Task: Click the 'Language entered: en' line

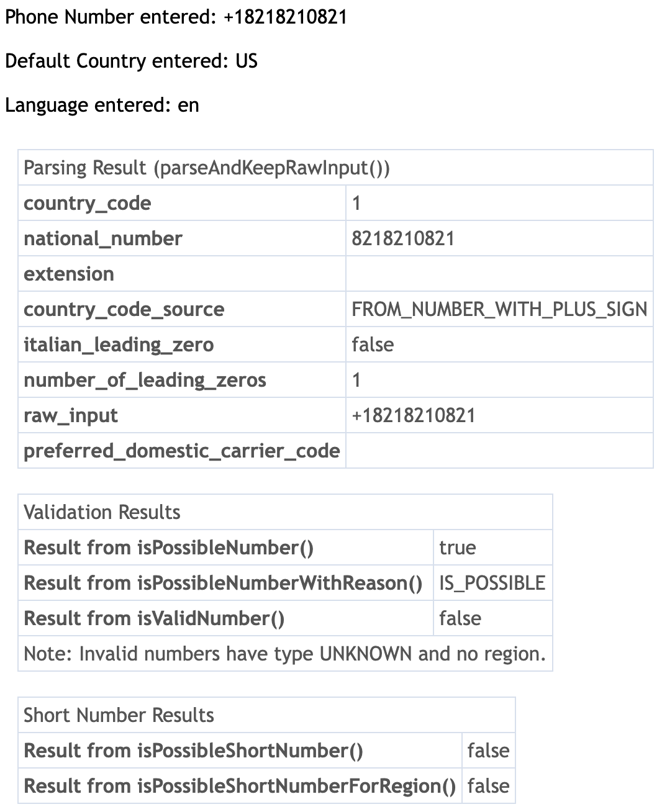Action: 102,105
